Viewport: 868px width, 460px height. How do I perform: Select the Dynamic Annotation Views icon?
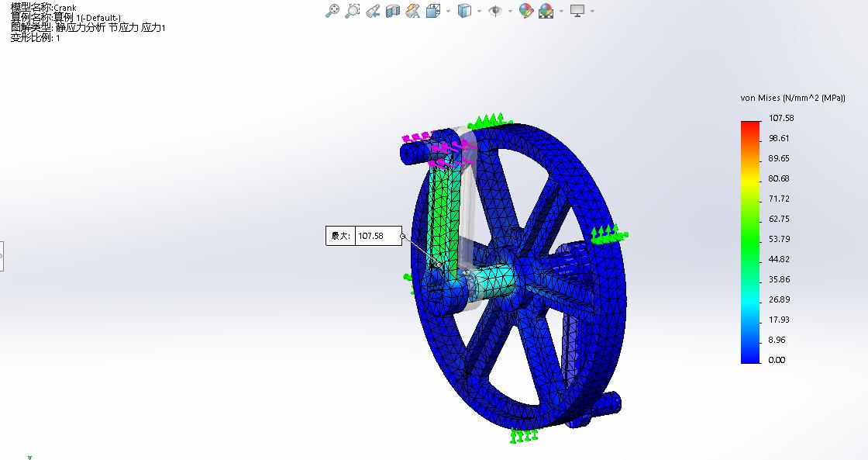412,11
